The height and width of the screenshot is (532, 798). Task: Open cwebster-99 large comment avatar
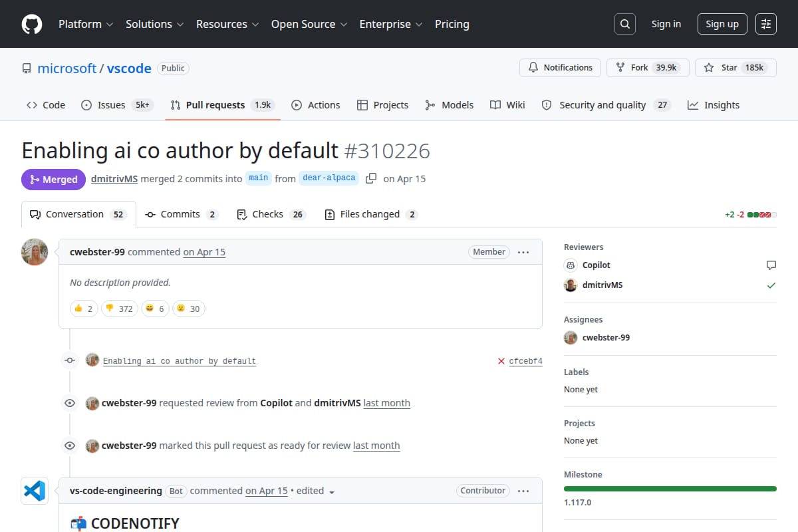(35, 252)
